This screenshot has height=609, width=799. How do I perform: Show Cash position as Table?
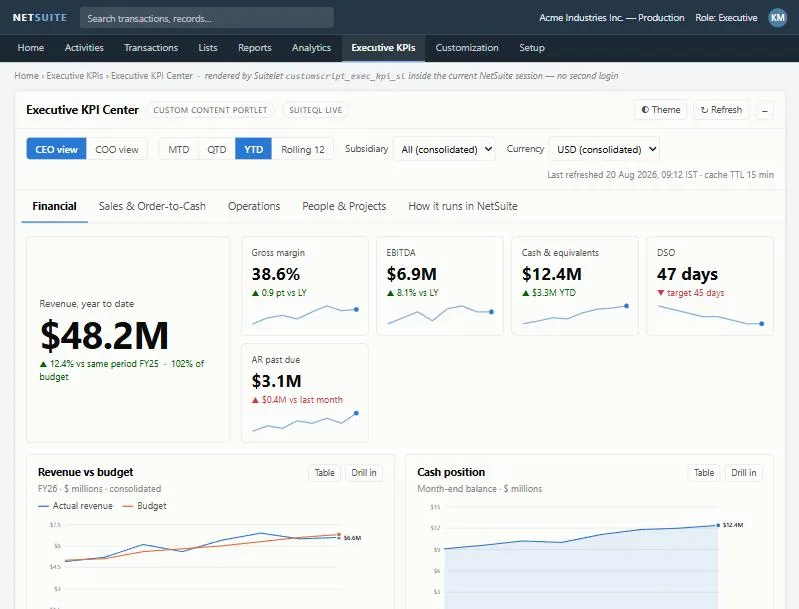(x=704, y=472)
